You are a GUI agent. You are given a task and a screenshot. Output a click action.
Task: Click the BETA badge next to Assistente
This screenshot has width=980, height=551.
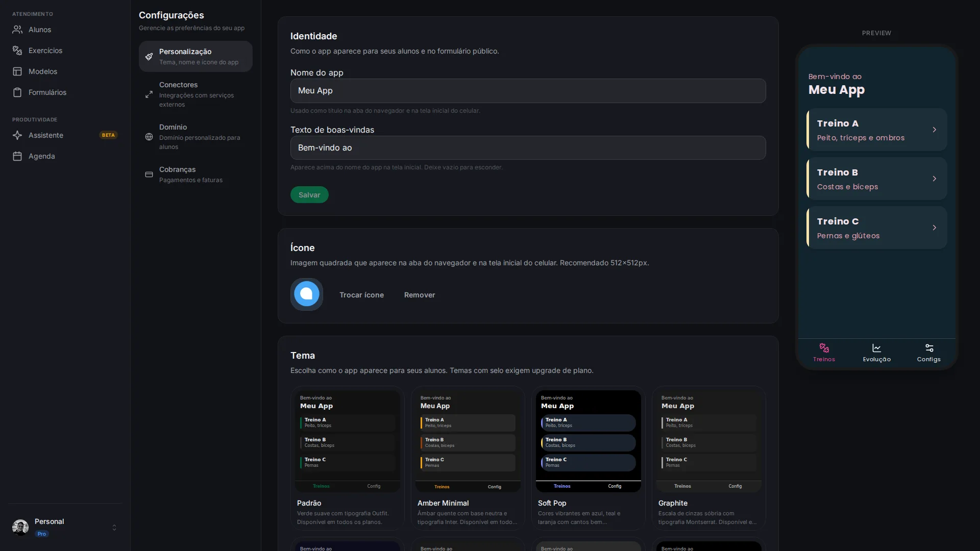(108, 135)
